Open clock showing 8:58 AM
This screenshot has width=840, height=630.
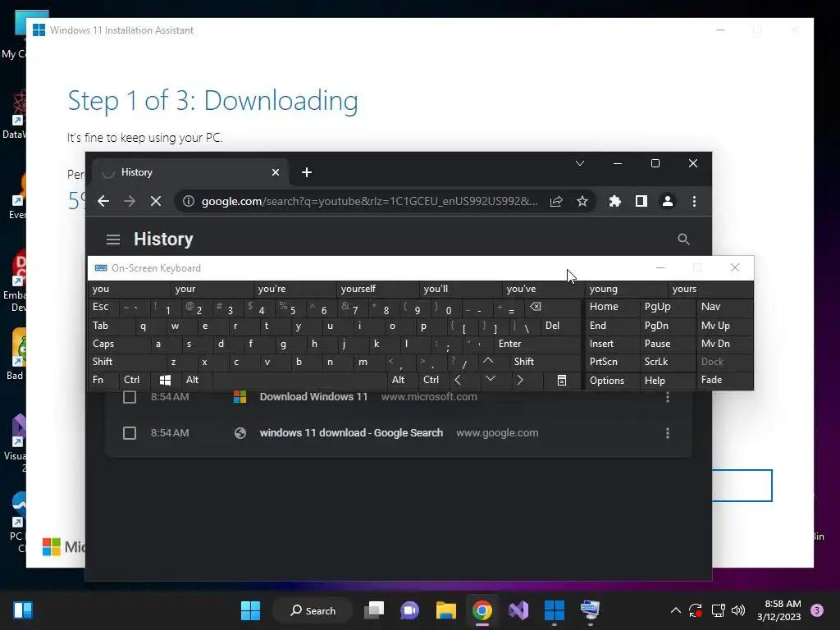[x=779, y=610]
